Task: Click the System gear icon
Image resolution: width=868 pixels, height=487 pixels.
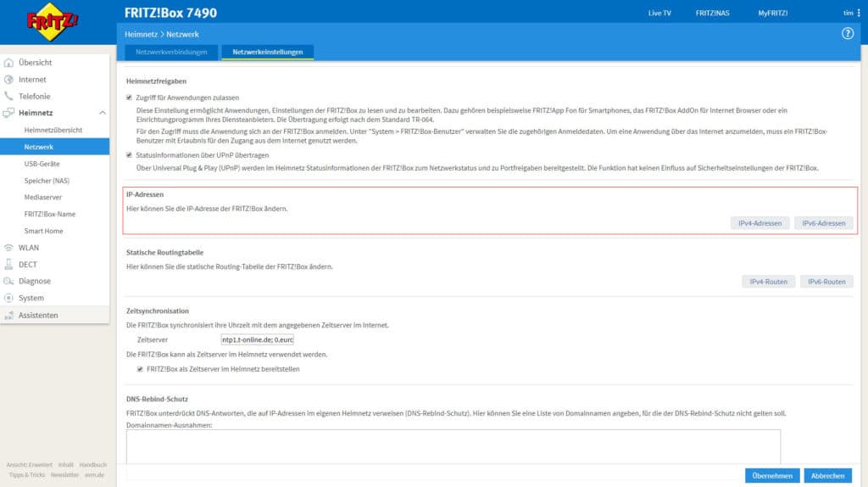Action: 8,298
